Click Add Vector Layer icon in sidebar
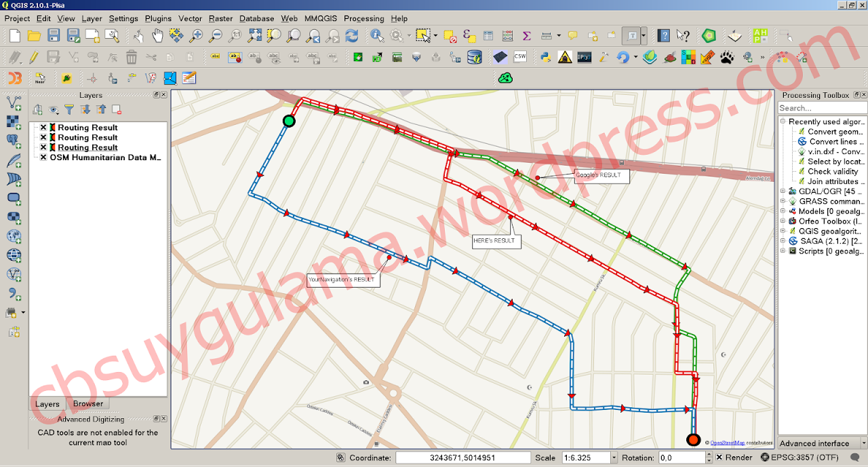This screenshot has height=467, width=868. pyautogui.click(x=14, y=102)
